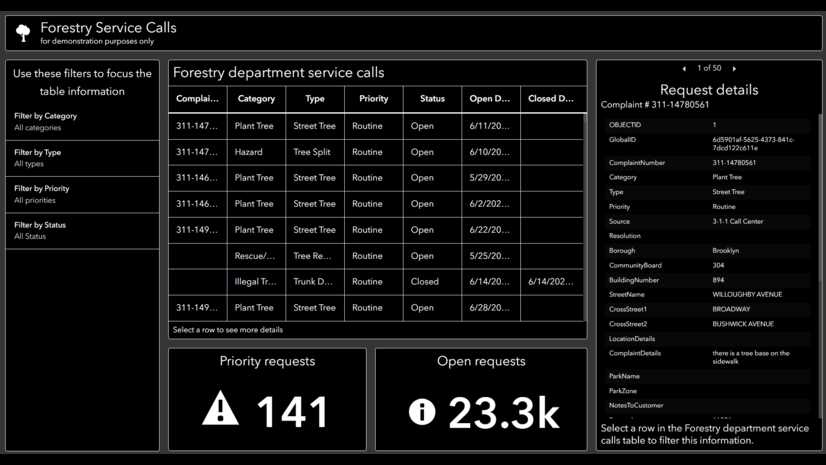Select the row with open date 6/22/20…
The width and height of the screenshot is (826, 465).
376,230
